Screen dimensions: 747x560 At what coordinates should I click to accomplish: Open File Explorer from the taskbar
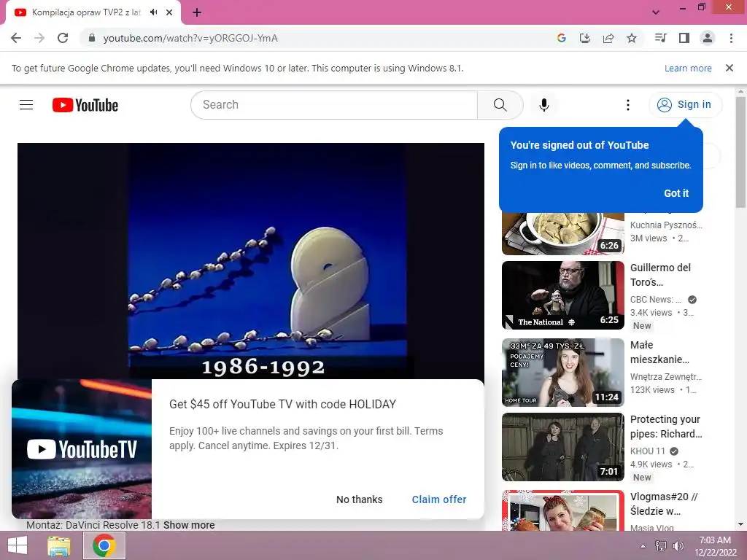tap(59, 545)
